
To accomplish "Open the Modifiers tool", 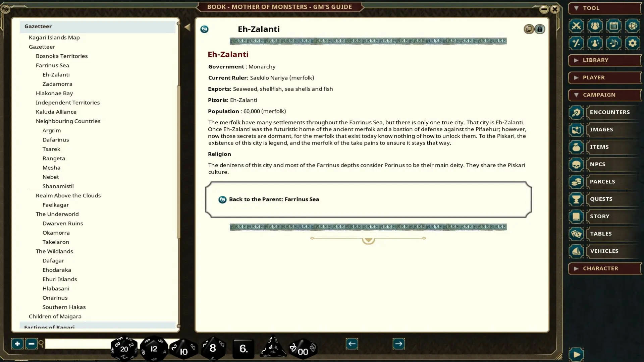I will 576,43.
